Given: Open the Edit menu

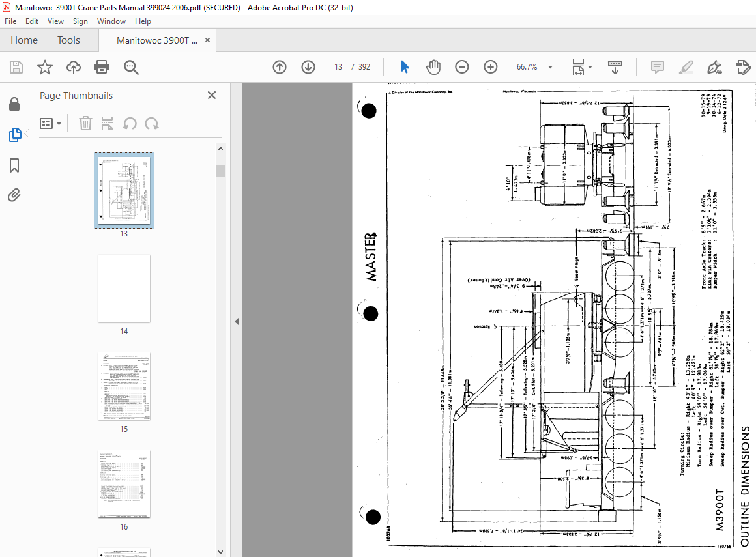Looking at the screenshot, I should tap(32, 21).
